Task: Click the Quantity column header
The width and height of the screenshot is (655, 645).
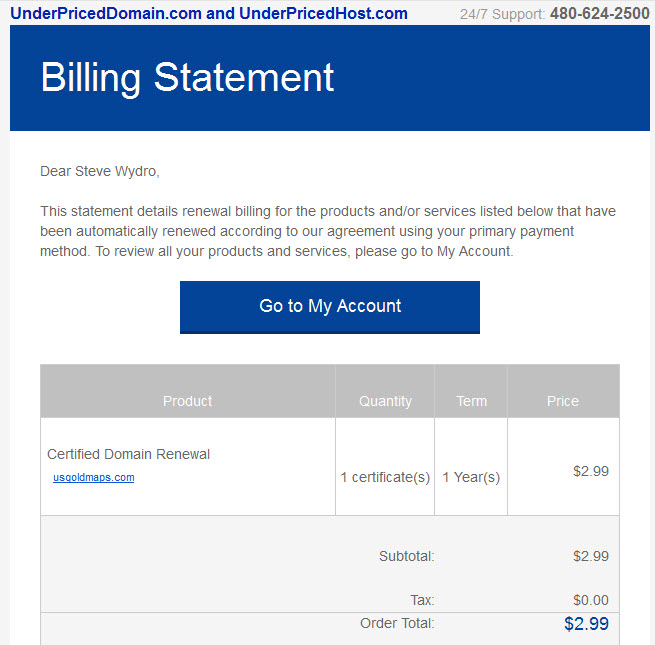Action: (x=385, y=401)
